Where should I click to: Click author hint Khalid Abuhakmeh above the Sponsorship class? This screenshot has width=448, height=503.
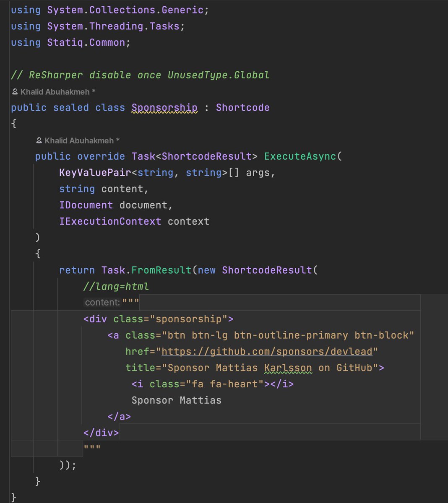pyautogui.click(x=58, y=91)
